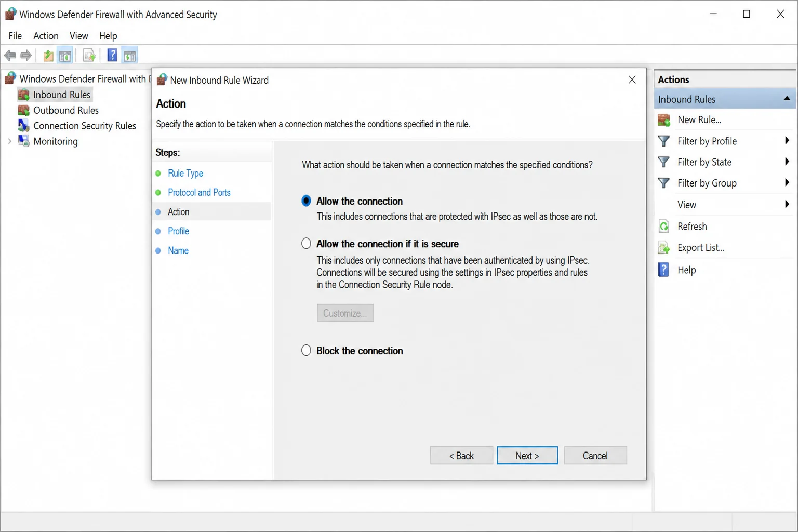Click the disabled Customize button
This screenshot has height=532, width=798.
tap(345, 313)
